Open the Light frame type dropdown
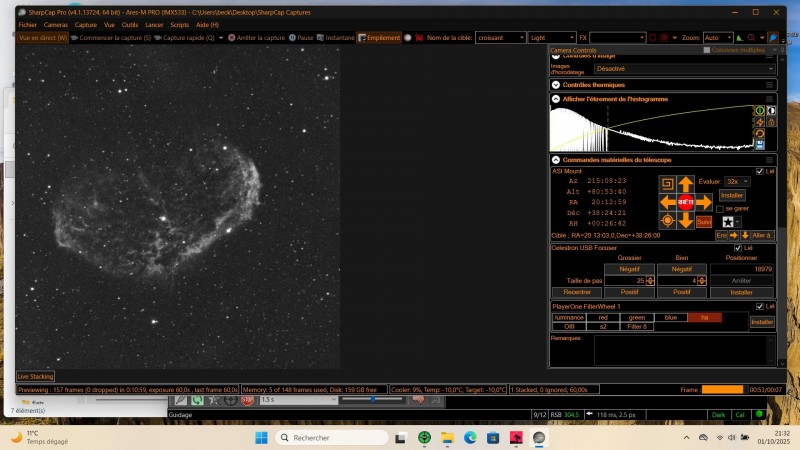Viewport: 800px width, 450px height. tap(552, 38)
